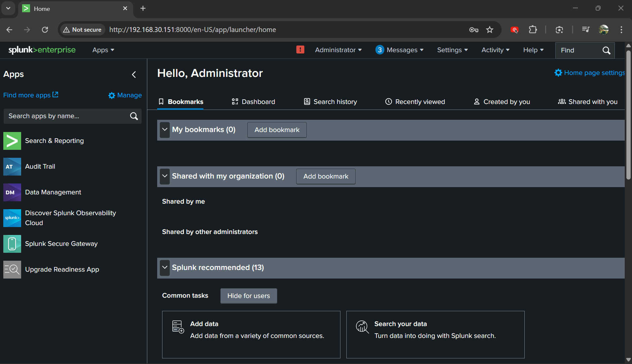Open the Upgrade Readiness App icon
The width and height of the screenshot is (632, 364).
click(x=12, y=270)
